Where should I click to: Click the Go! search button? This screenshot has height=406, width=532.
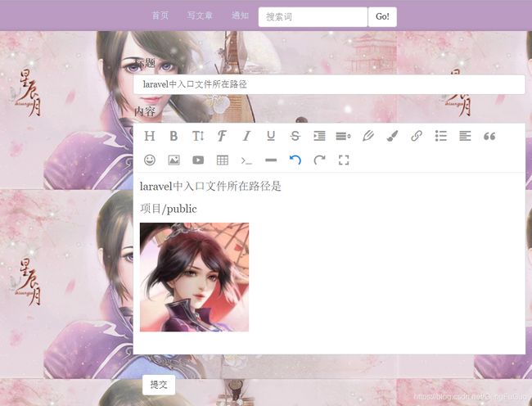pyautogui.click(x=382, y=16)
